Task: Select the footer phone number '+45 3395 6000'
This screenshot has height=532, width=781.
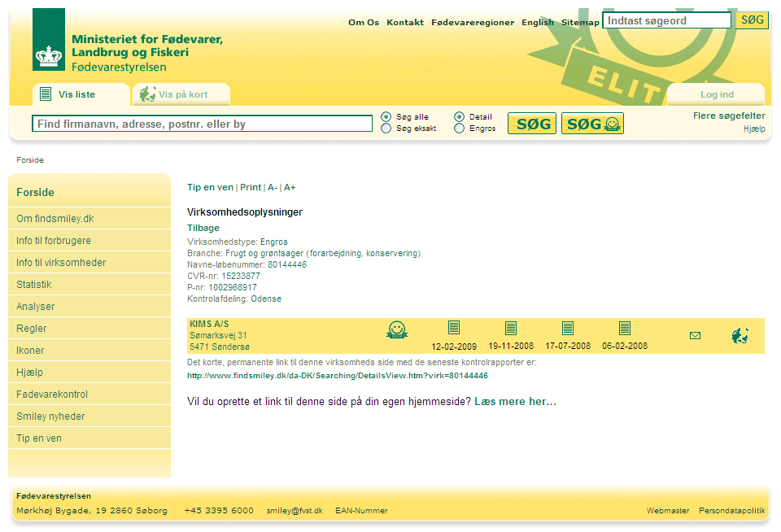Action: (x=219, y=511)
